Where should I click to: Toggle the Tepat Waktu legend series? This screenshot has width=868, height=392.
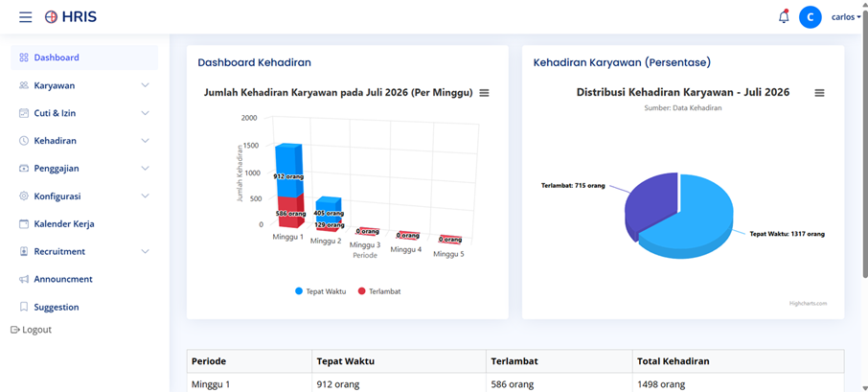pyautogui.click(x=321, y=291)
